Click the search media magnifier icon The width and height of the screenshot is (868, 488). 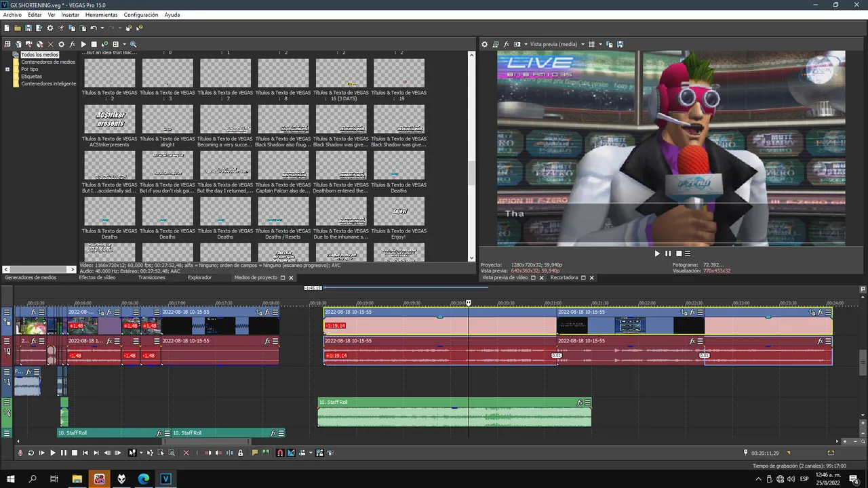133,44
